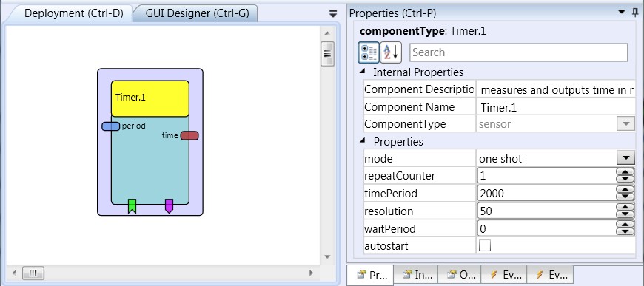Decrease the waitPeriod value

pyautogui.click(x=625, y=232)
